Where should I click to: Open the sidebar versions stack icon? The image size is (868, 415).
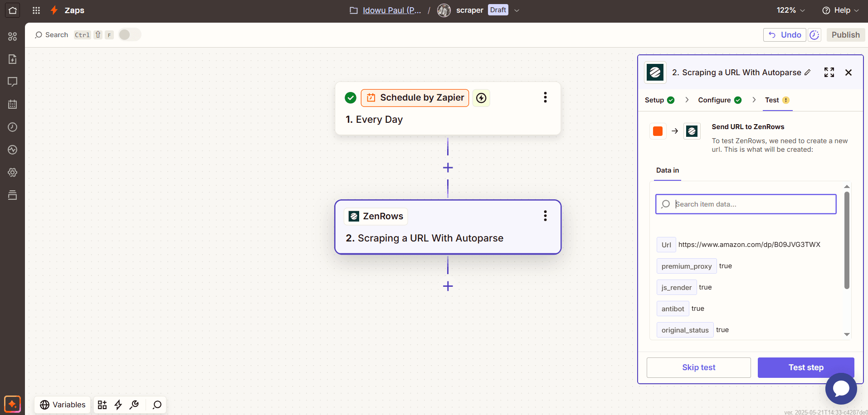coord(12,195)
